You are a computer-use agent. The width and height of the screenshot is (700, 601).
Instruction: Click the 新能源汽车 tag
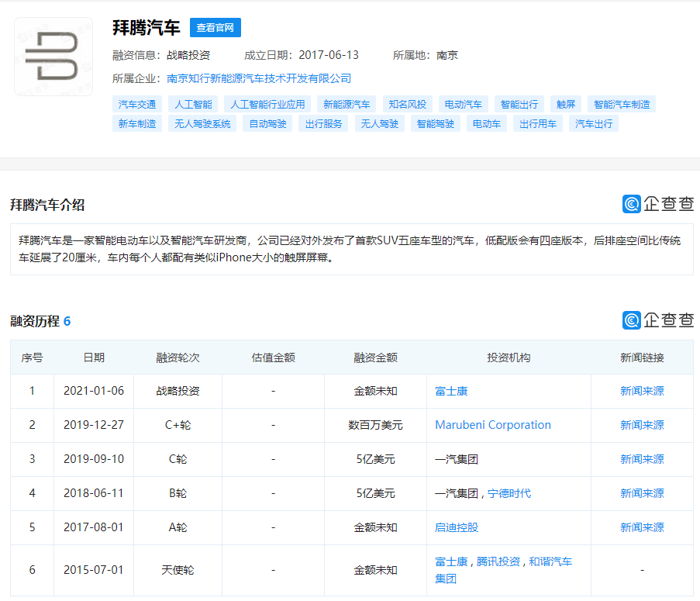(x=347, y=104)
